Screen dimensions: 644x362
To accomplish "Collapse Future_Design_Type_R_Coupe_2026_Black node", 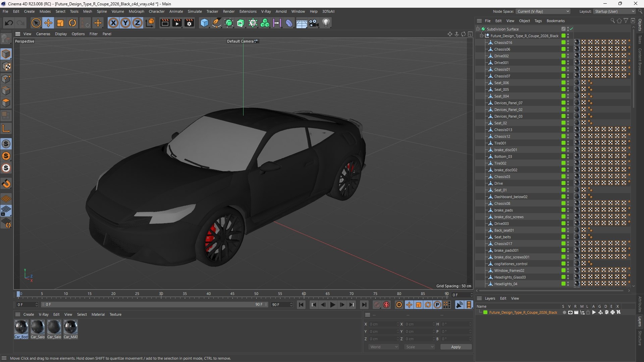I will (482, 36).
